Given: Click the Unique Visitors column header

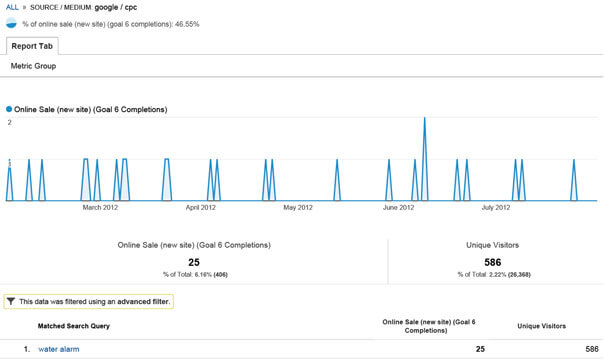Looking at the screenshot, I should (x=541, y=326).
